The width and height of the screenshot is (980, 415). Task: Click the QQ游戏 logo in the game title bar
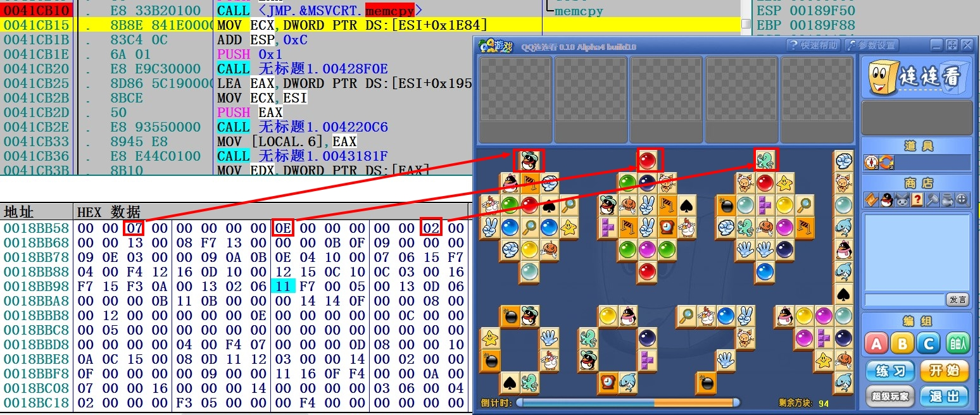tap(496, 46)
